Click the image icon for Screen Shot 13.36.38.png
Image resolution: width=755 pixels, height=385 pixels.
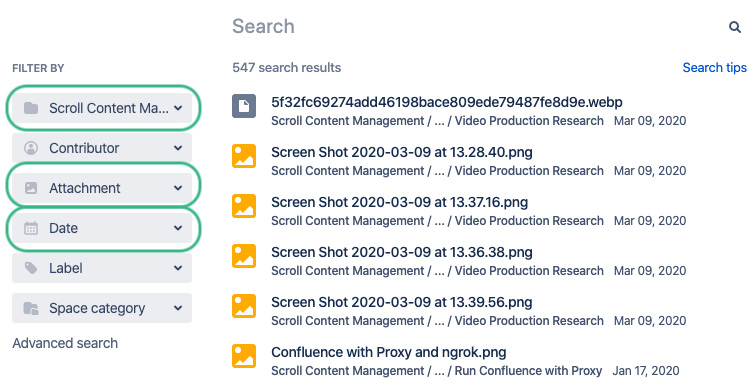(244, 256)
